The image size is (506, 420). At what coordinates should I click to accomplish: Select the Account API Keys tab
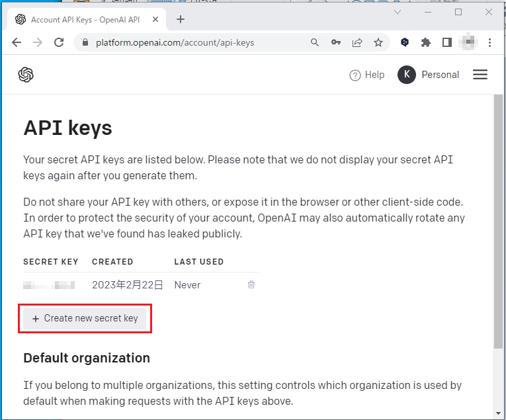tap(85, 19)
